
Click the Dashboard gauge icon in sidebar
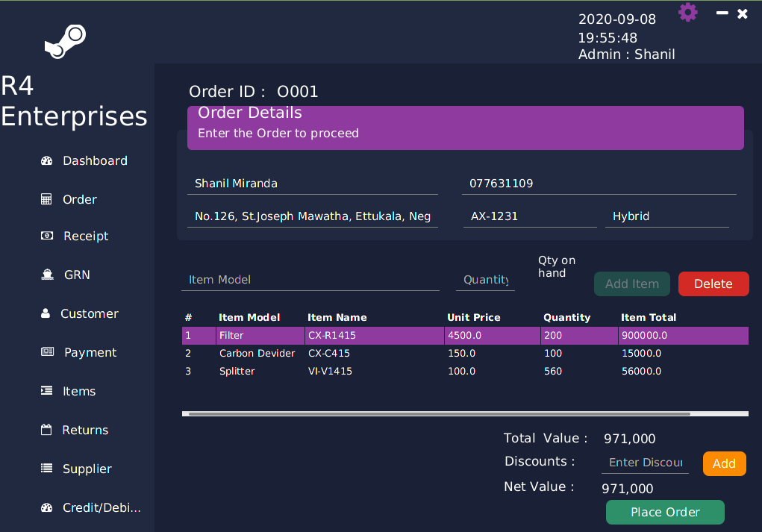tap(47, 161)
